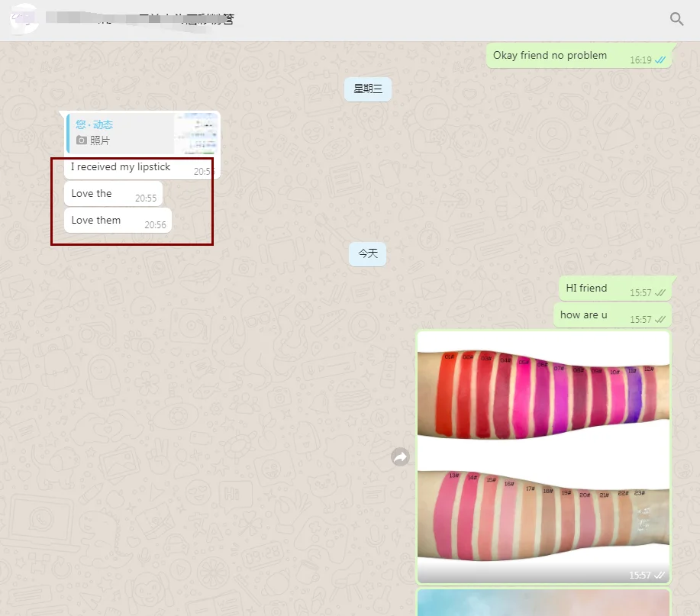
Task: Click the "今天" date divider
Action: (368, 253)
